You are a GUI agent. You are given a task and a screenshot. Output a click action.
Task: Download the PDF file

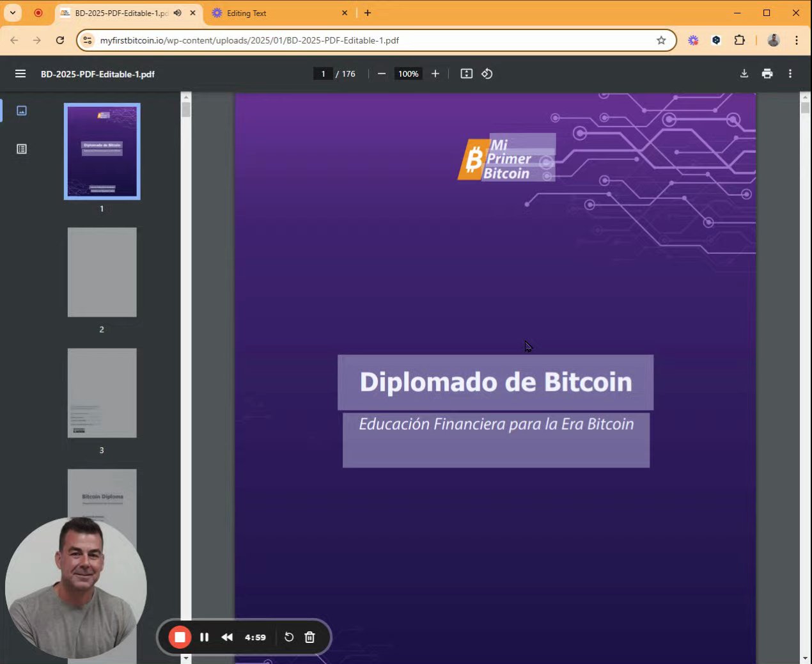tap(744, 74)
